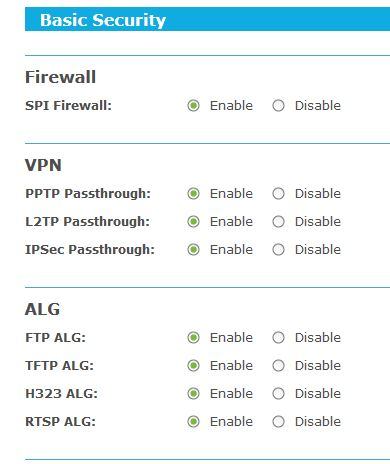
Task: Choose Disable for L2TP Passthrough
Action: tap(278, 222)
